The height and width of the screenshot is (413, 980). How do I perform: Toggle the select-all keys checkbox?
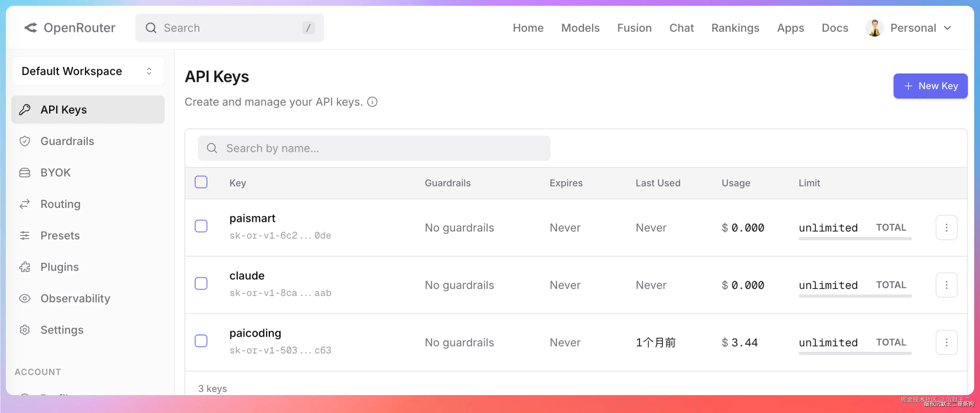click(x=201, y=182)
